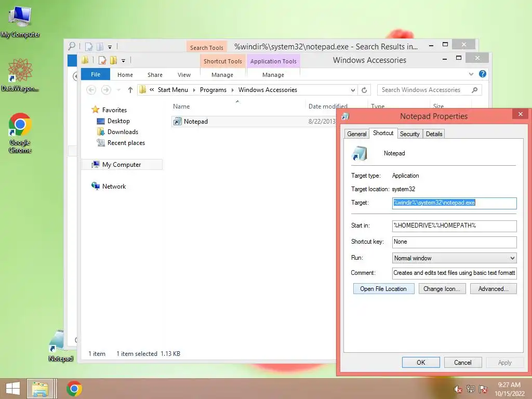Click the Comment text field
Screen dimensions: 532x399
(454, 273)
